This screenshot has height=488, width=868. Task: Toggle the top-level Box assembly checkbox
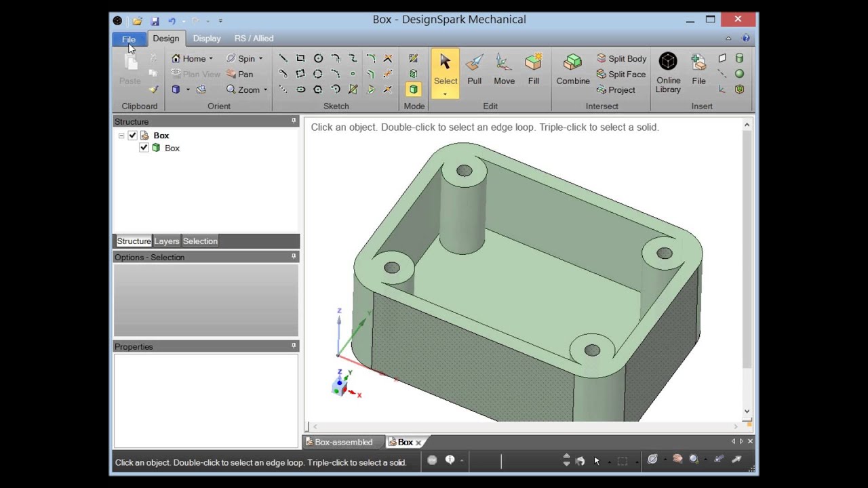tap(132, 136)
